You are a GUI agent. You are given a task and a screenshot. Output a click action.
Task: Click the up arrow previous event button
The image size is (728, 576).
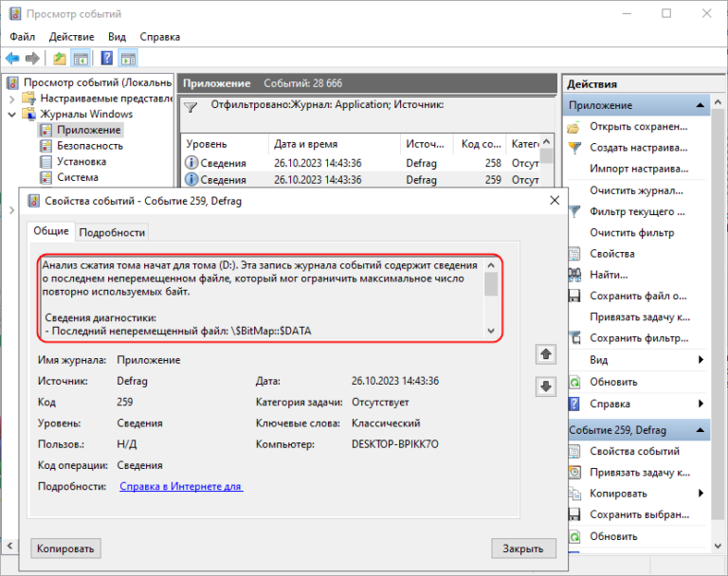(545, 353)
